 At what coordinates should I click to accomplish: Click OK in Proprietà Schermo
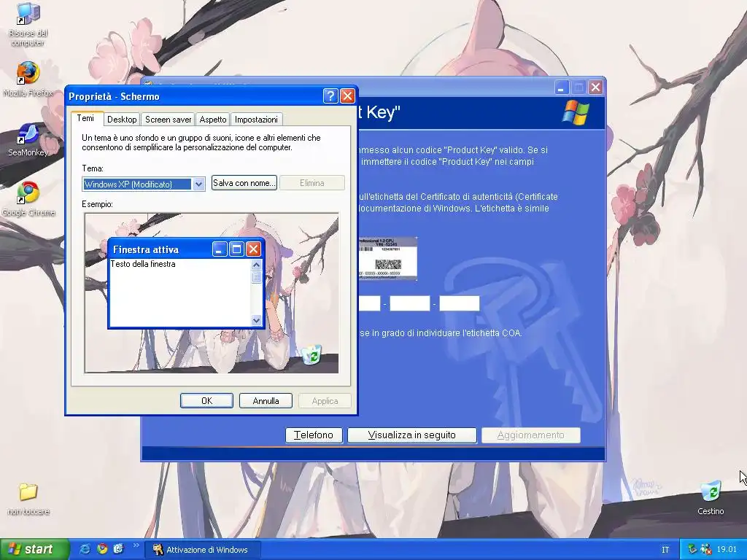pyautogui.click(x=206, y=401)
